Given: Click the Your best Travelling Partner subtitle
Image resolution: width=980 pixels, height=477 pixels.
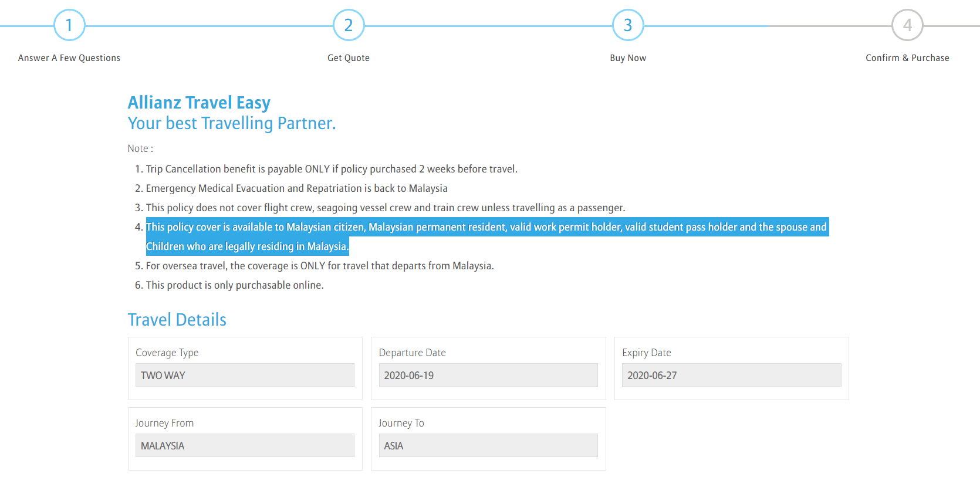Looking at the screenshot, I should (232, 124).
